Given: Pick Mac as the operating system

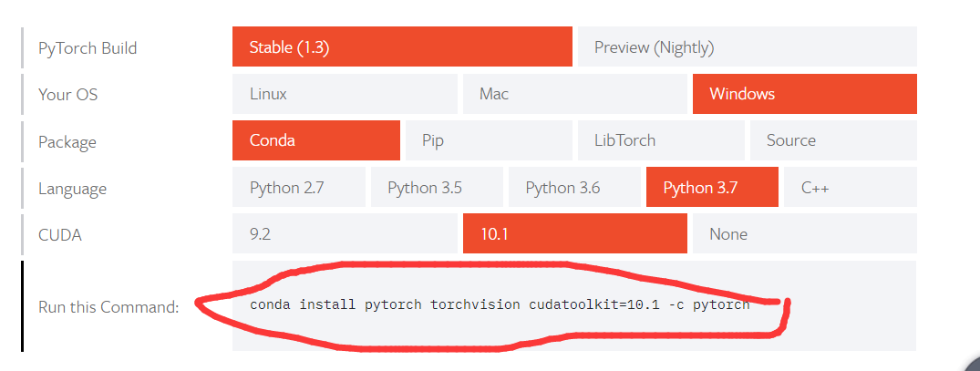Looking at the screenshot, I should [x=575, y=94].
